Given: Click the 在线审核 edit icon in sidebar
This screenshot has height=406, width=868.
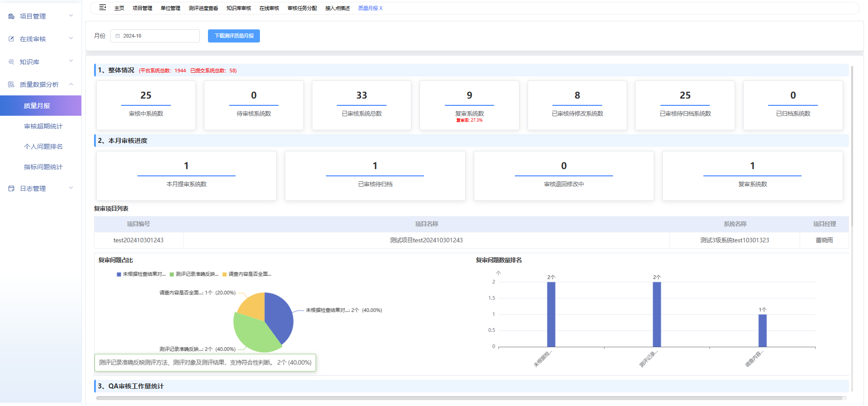Looking at the screenshot, I should coord(11,39).
